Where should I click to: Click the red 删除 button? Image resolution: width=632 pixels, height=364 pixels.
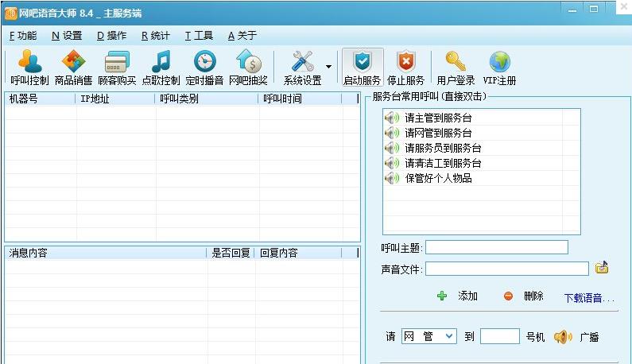(524, 296)
